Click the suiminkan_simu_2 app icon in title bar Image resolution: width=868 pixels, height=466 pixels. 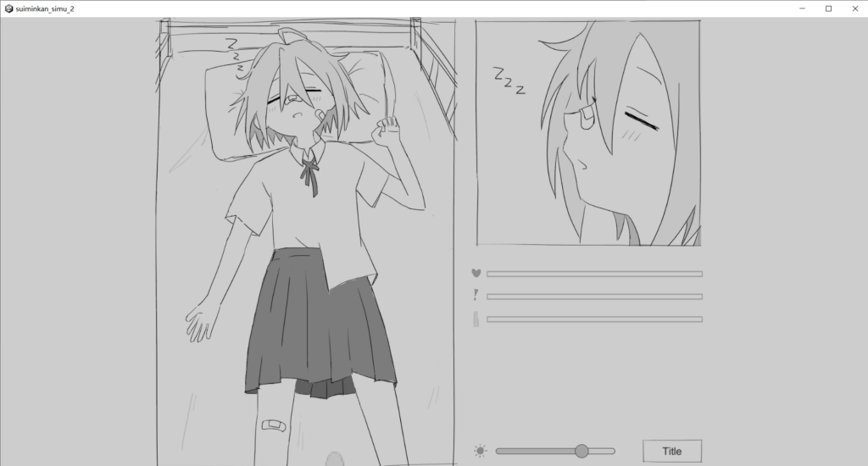pyautogui.click(x=8, y=8)
